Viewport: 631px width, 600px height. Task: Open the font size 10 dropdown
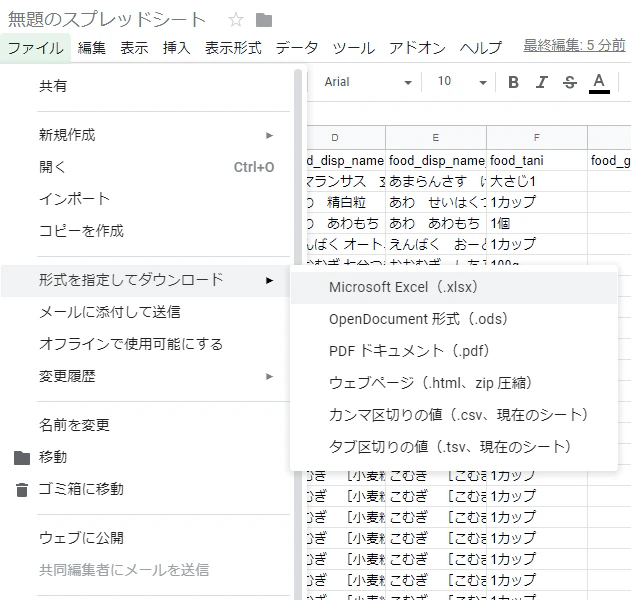click(462, 82)
